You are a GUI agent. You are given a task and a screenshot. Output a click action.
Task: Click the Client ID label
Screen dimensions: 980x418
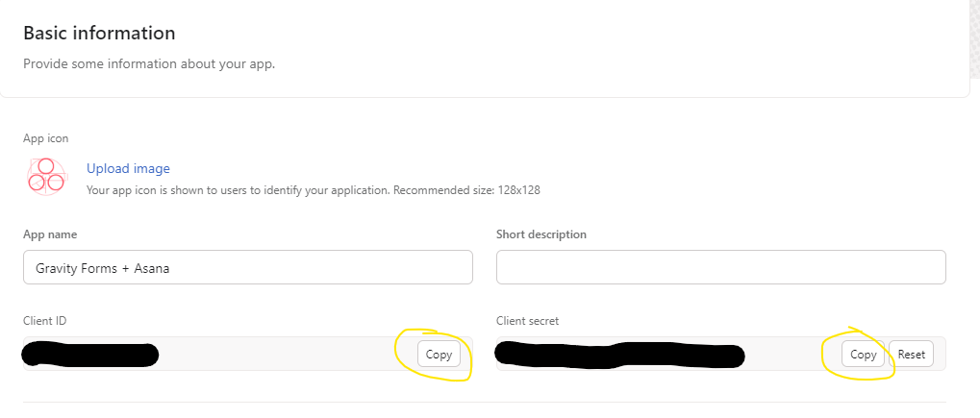44,321
